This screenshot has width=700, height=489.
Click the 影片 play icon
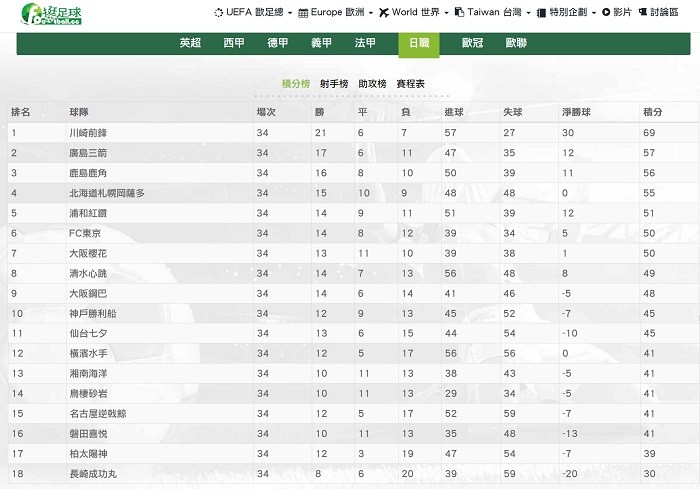(x=606, y=12)
